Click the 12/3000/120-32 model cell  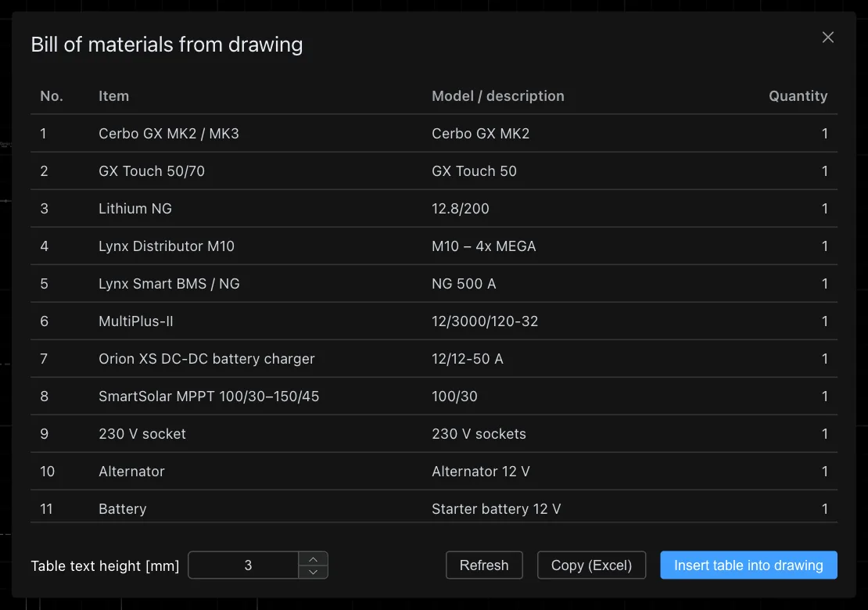pos(485,321)
